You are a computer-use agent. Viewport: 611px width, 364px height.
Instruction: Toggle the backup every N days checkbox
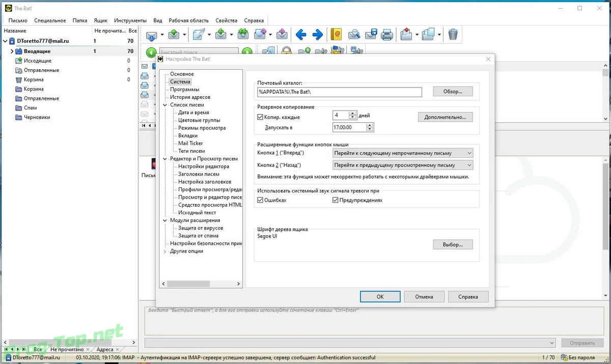point(261,117)
